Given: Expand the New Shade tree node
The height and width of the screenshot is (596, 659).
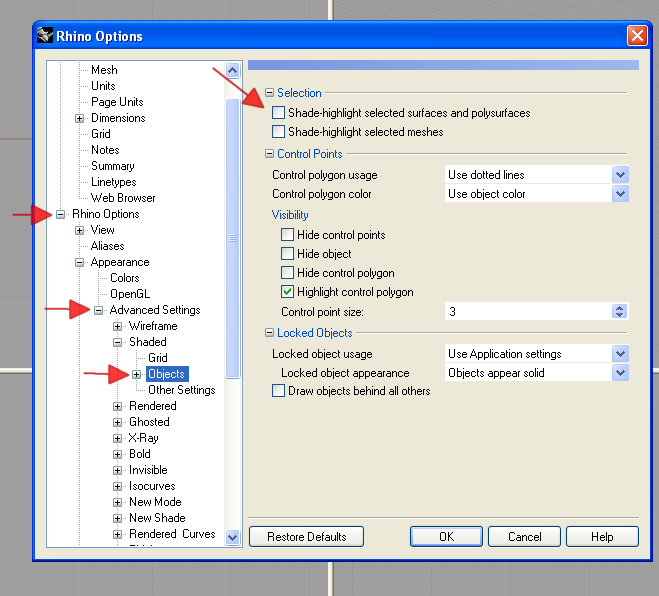Looking at the screenshot, I should (118, 518).
